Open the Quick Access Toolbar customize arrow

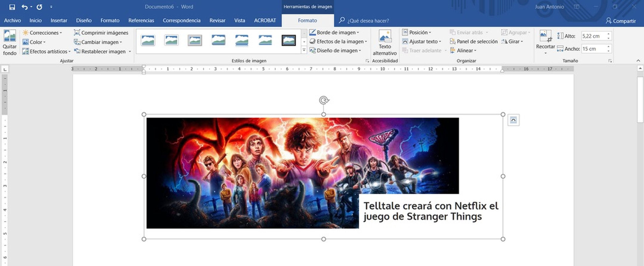tap(51, 7)
